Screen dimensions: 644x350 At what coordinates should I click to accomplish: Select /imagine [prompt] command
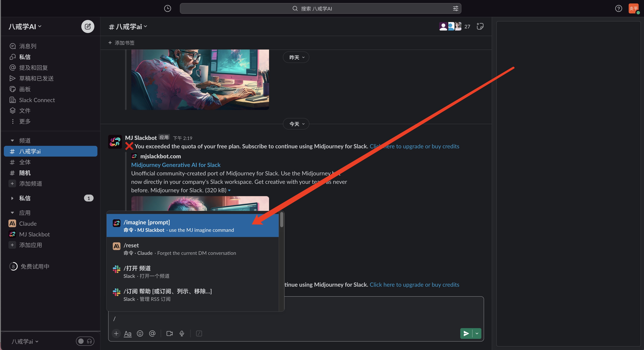[193, 226]
